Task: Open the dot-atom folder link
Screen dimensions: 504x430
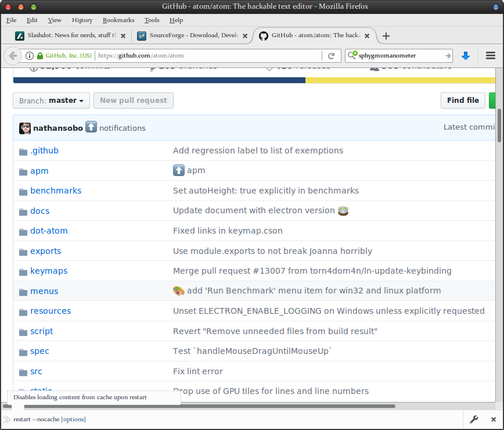Action: (49, 231)
